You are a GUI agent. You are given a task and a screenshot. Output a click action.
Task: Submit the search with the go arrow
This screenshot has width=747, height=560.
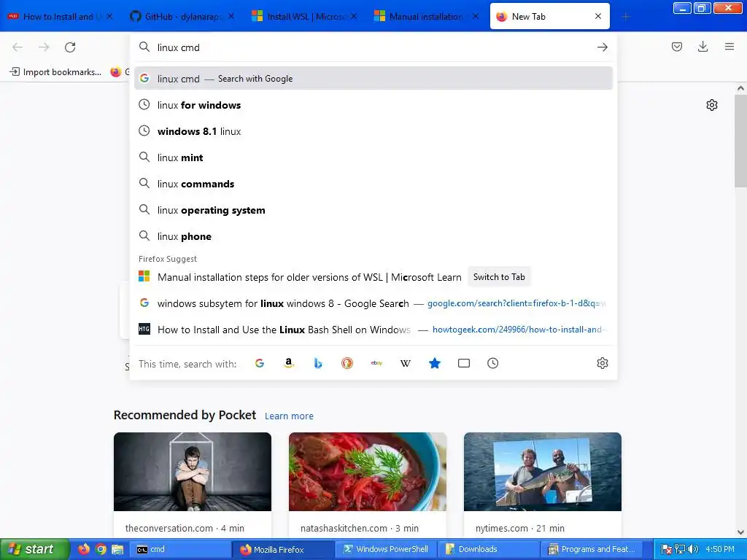pyautogui.click(x=602, y=47)
